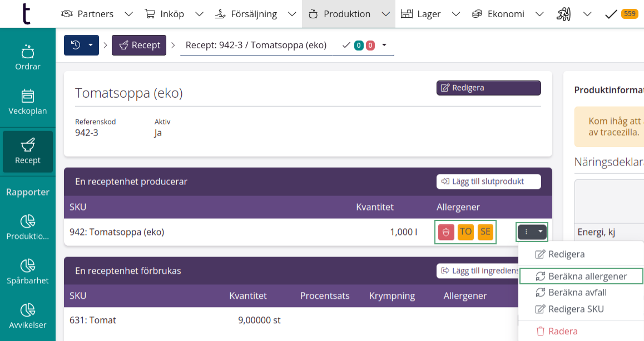Select the SE allergen badge

point(484,232)
